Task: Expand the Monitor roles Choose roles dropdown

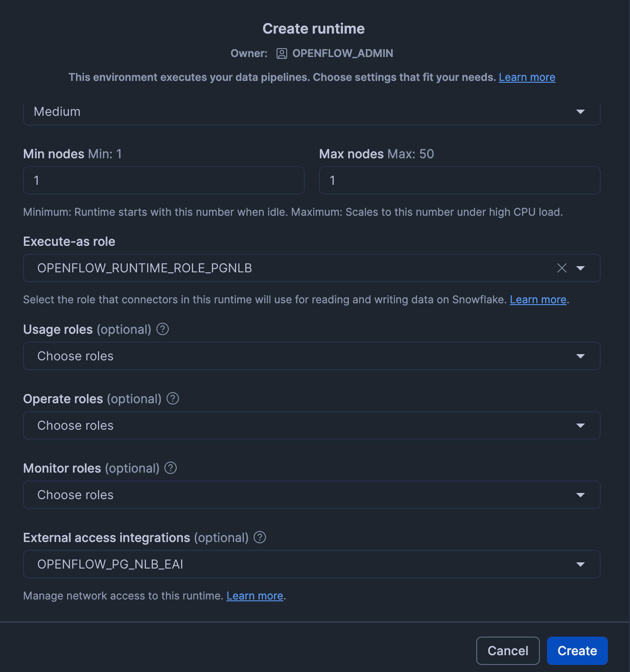Action: coord(312,495)
